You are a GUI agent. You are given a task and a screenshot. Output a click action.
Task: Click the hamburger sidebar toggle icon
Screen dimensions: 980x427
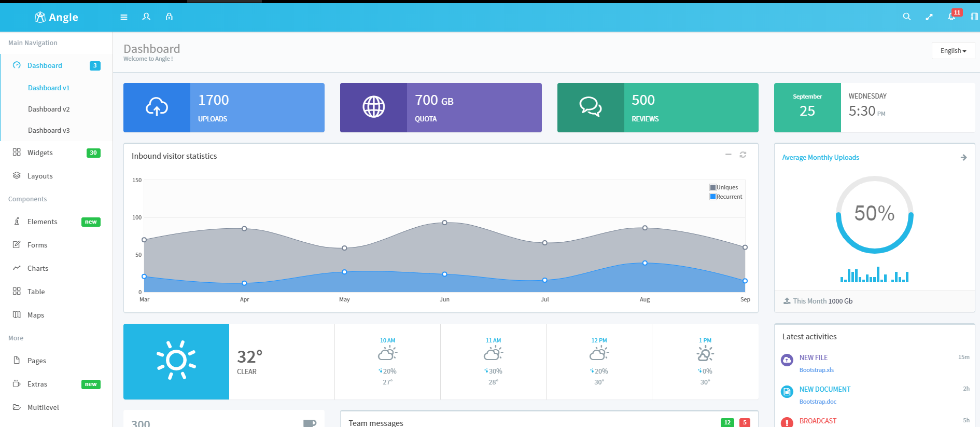tap(124, 17)
